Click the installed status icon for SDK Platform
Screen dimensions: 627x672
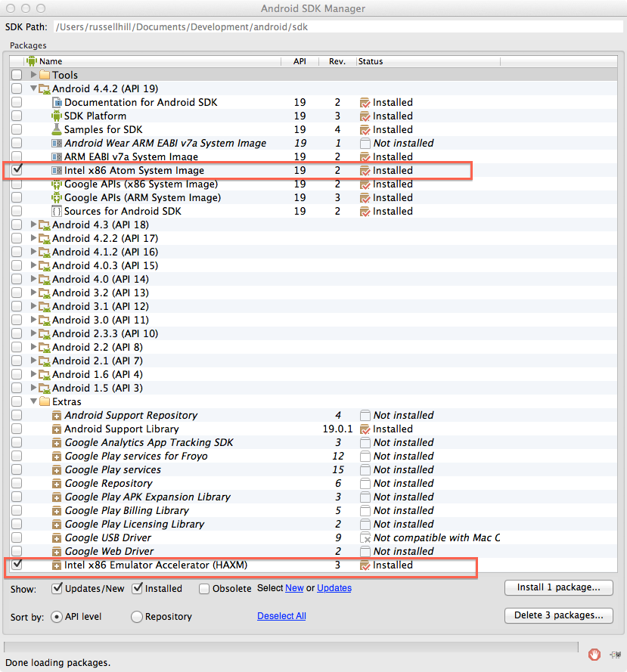pyautogui.click(x=365, y=116)
